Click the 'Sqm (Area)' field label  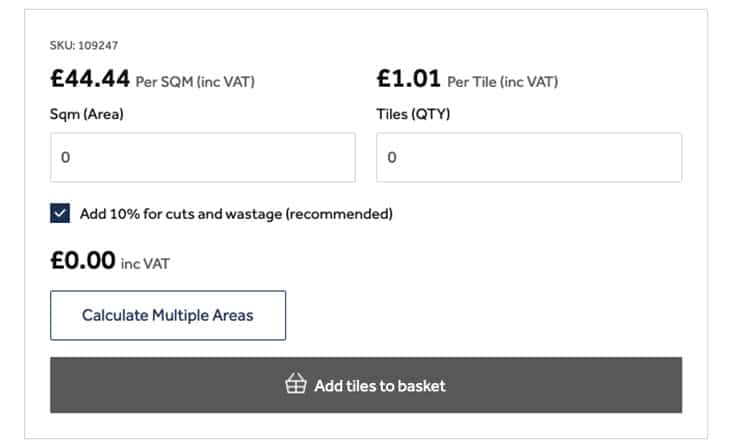[x=87, y=114]
